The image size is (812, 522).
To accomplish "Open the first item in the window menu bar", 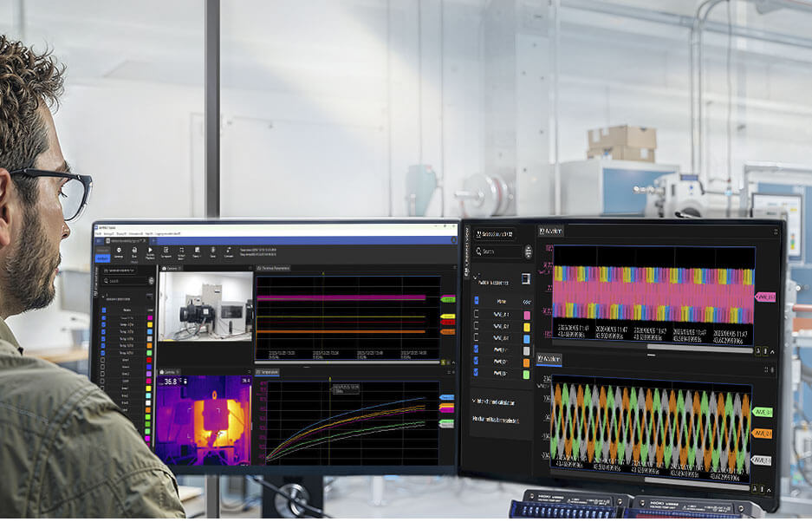I will 99,234.
